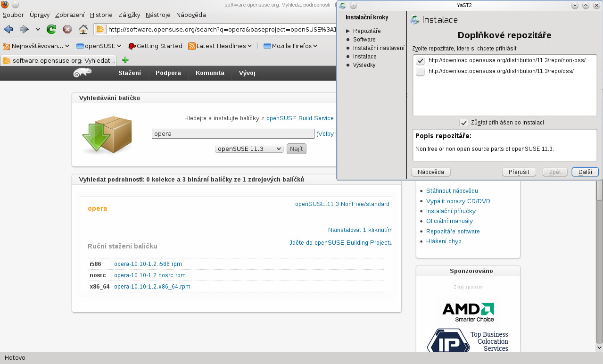This screenshot has height=364, width=603.
Task: Click the package search field containing opera
Action: coord(233,133)
